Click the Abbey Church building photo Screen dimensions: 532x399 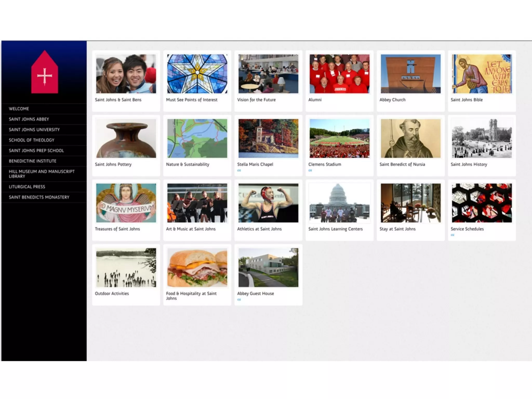pyautogui.click(x=410, y=74)
